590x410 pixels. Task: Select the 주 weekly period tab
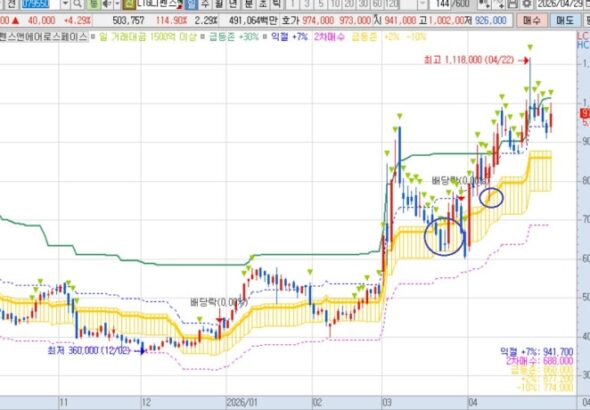pos(204,4)
